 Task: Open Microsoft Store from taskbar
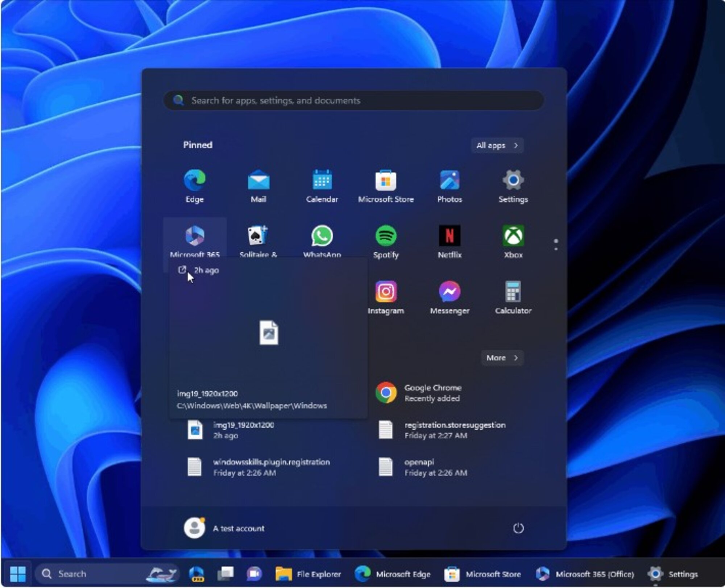(482, 574)
